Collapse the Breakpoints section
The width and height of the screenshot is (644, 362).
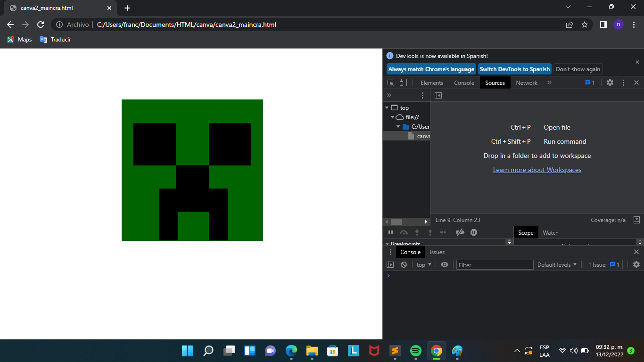pyautogui.click(x=387, y=244)
